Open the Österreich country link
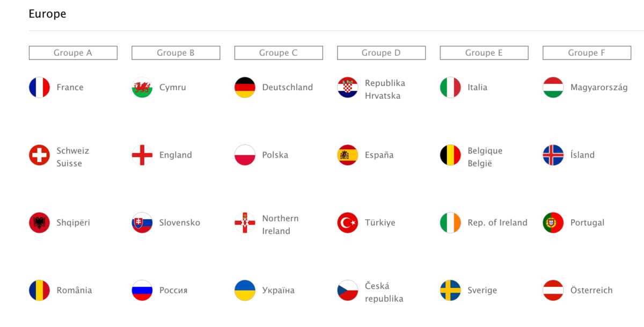 tap(591, 290)
